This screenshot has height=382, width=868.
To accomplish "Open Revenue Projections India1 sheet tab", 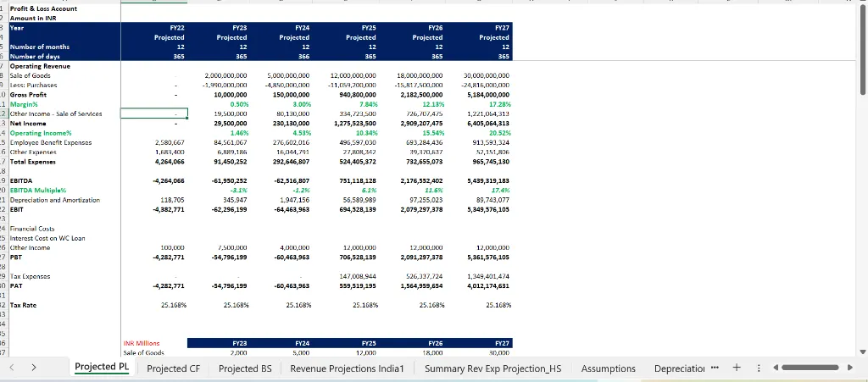I will 348,368.
